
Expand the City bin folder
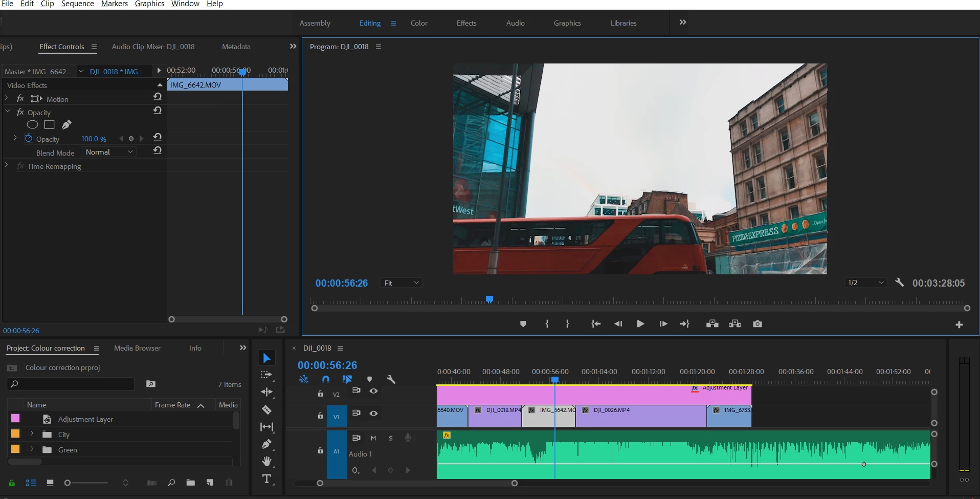point(32,434)
